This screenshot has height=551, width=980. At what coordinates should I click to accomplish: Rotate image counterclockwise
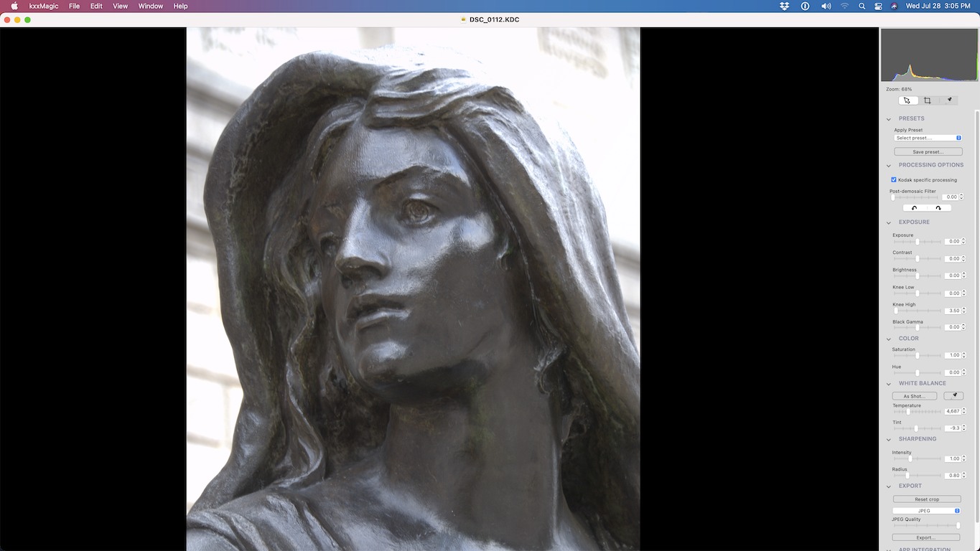click(x=915, y=208)
